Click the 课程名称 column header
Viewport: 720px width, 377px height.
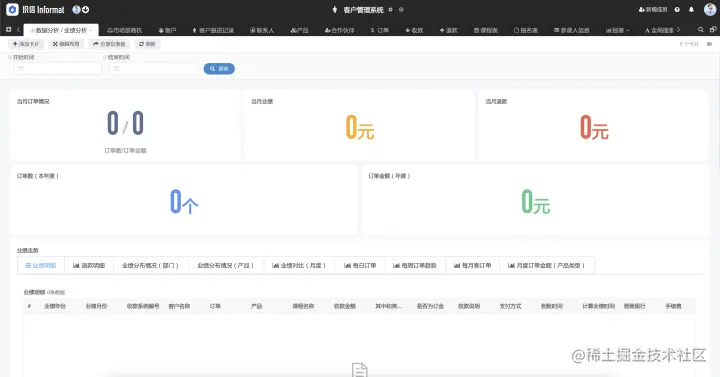tap(303, 306)
